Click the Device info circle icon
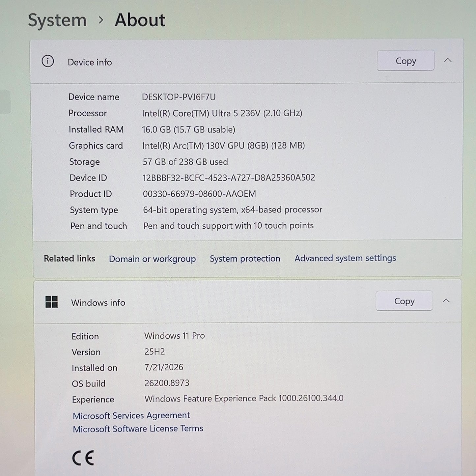This screenshot has width=476, height=476. [48, 61]
